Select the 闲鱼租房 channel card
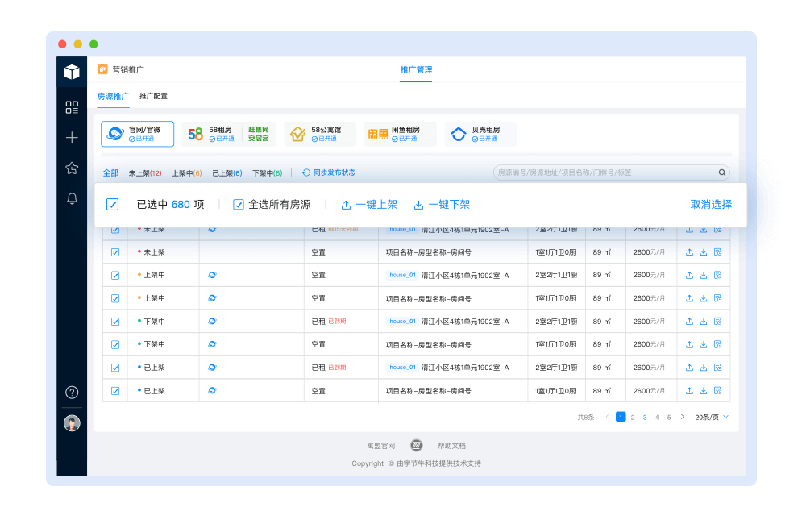 click(400, 134)
